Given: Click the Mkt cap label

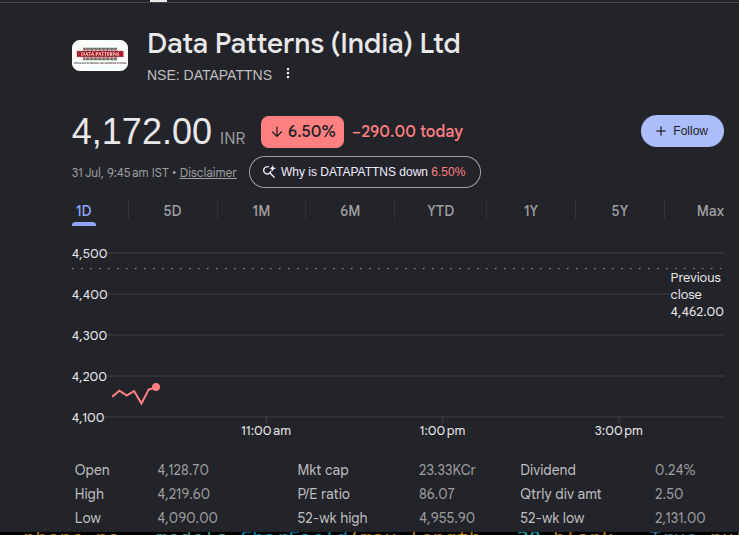Looking at the screenshot, I should (323, 470).
